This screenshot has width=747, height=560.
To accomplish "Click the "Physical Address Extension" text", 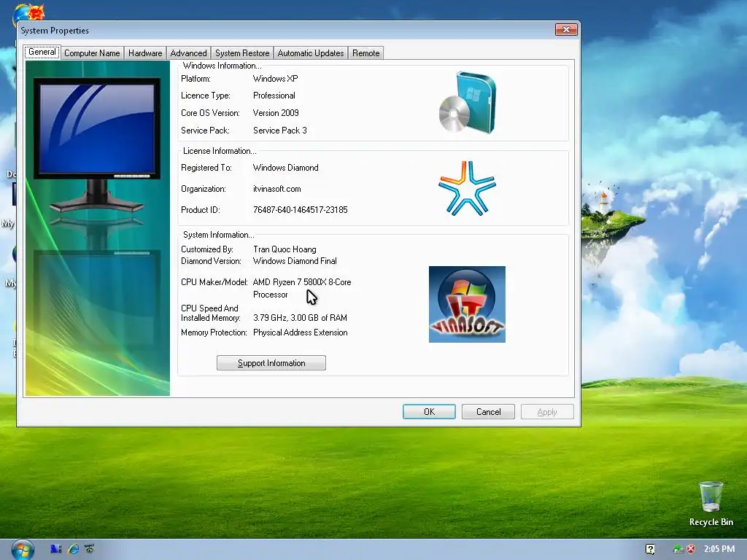I will coord(300,332).
